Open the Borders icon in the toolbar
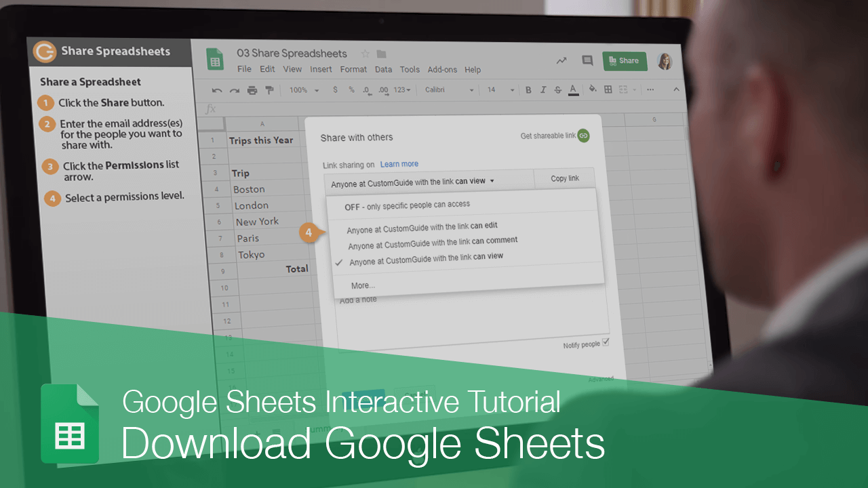The width and height of the screenshot is (868, 488). coord(607,89)
